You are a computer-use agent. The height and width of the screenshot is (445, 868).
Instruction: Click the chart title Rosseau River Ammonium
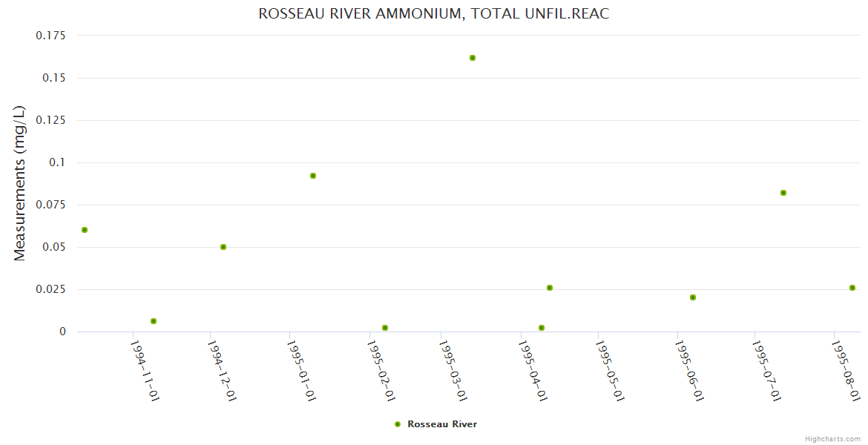[x=434, y=14]
